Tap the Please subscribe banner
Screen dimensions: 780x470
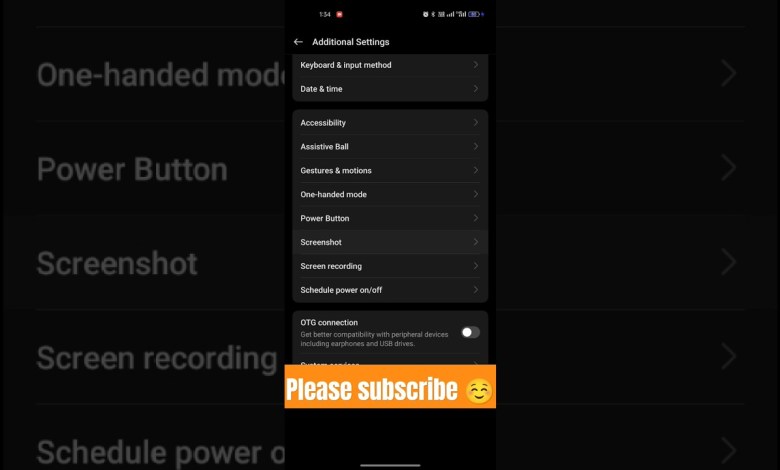coord(390,386)
